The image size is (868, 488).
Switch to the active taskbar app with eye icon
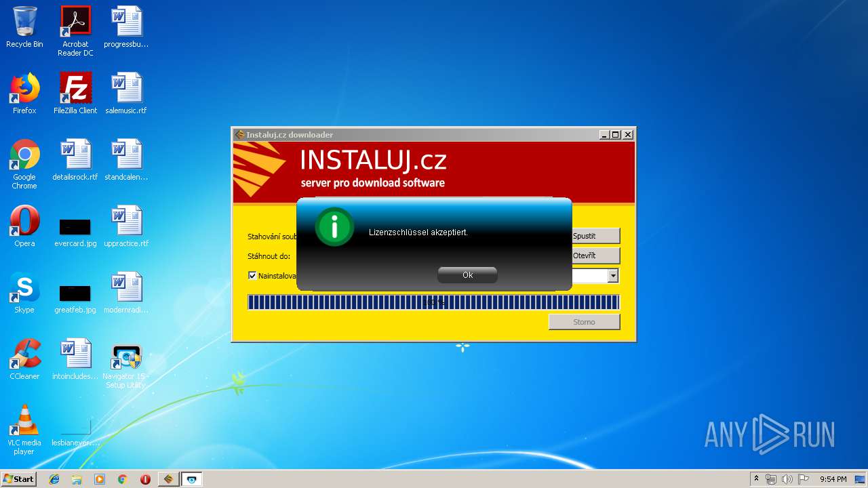click(x=192, y=479)
